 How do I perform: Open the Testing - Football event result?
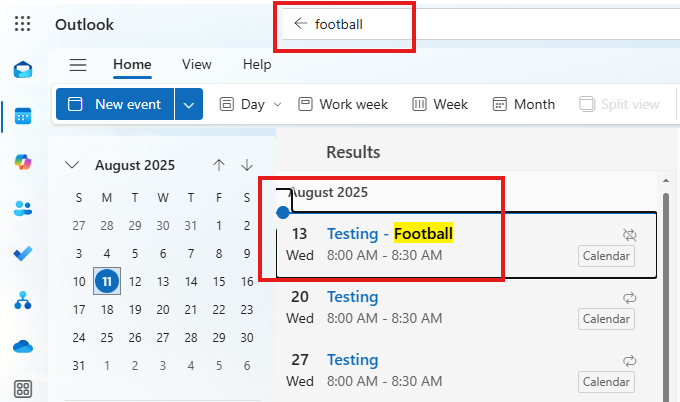tap(389, 234)
